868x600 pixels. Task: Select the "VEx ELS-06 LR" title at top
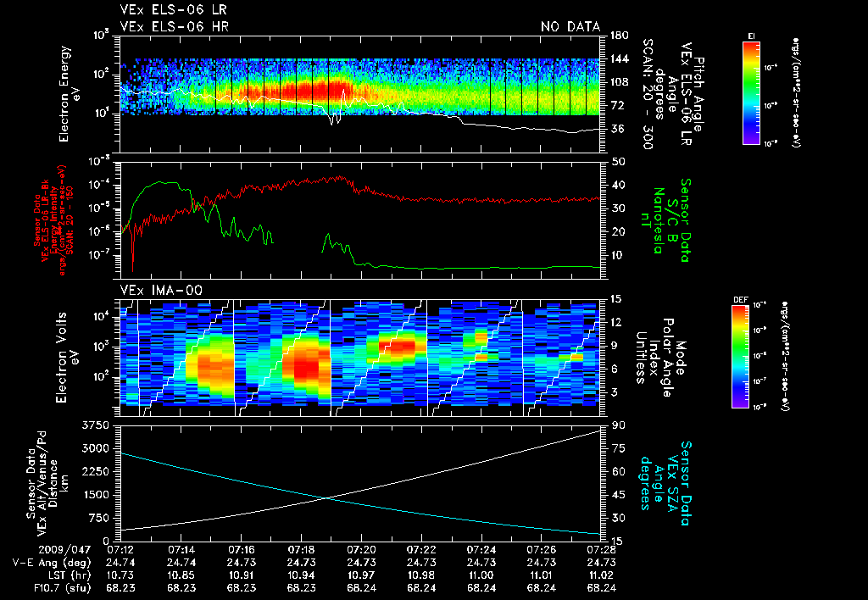click(x=173, y=10)
